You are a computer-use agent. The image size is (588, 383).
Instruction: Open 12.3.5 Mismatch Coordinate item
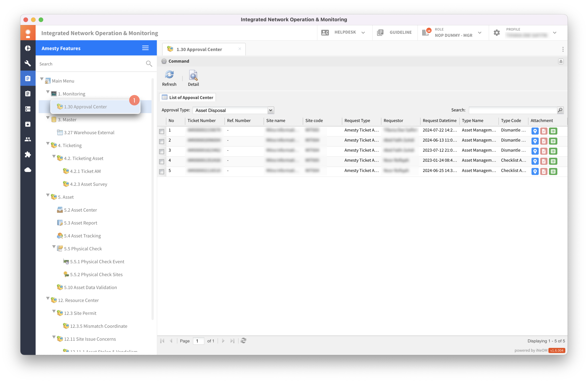click(99, 326)
